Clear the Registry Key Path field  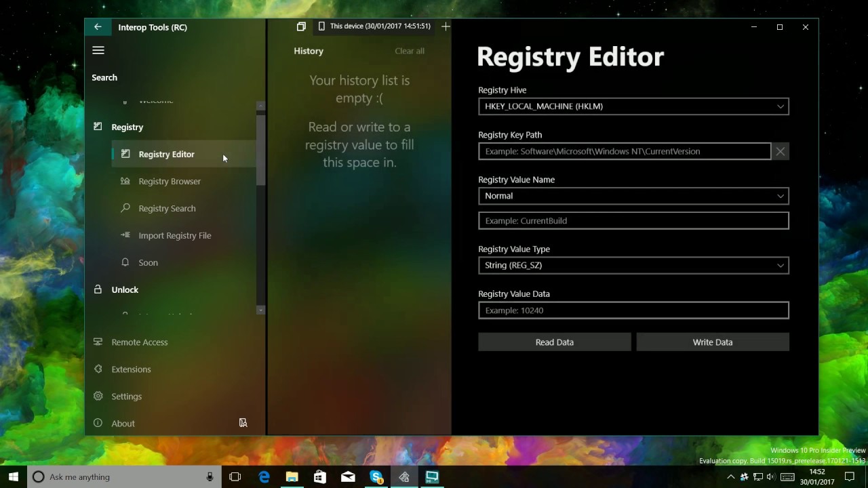781,151
